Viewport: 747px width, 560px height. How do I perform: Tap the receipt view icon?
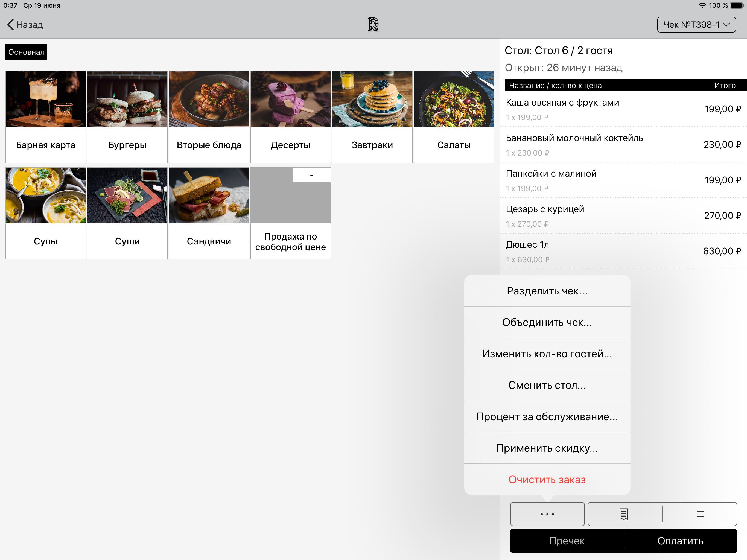click(x=623, y=514)
